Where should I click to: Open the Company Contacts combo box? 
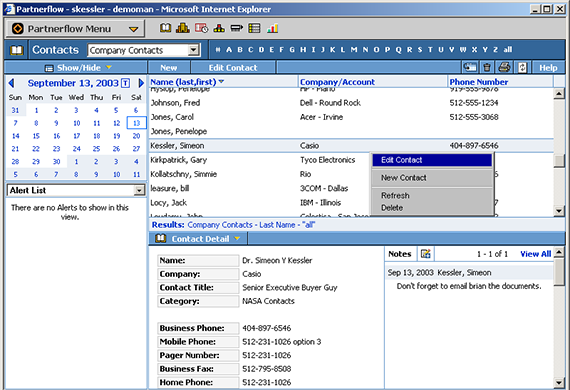(144, 50)
